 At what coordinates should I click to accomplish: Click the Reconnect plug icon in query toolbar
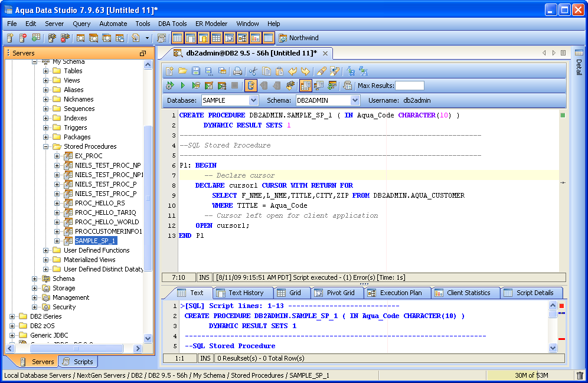(x=290, y=86)
